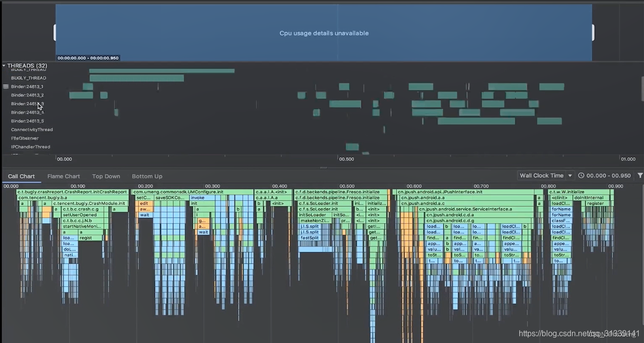Image resolution: width=644 pixels, height=343 pixels.
Task: Click the Cpu usage details unavailable area
Action: [324, 33]
